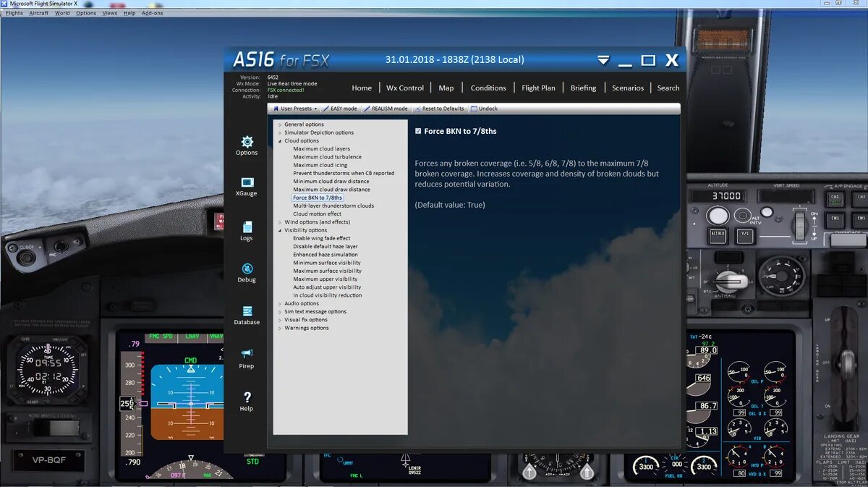Select Maximum cloud icing option
868x487 pixels.
(x=320, y=165)
